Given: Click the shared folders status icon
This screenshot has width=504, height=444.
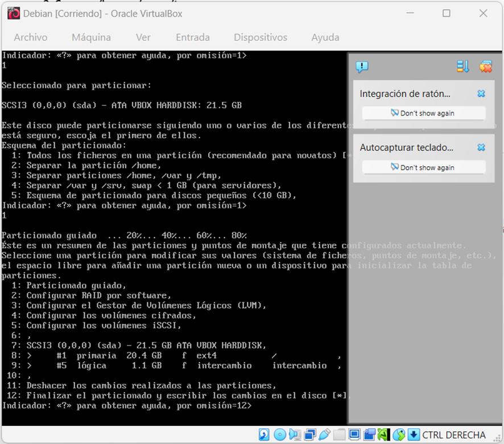Looking at the screenshot, I should click(x=339, y=435).
